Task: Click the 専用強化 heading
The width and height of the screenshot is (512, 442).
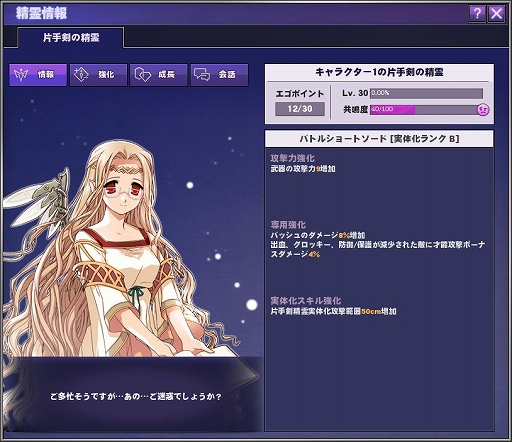Action: pos(288,224)
